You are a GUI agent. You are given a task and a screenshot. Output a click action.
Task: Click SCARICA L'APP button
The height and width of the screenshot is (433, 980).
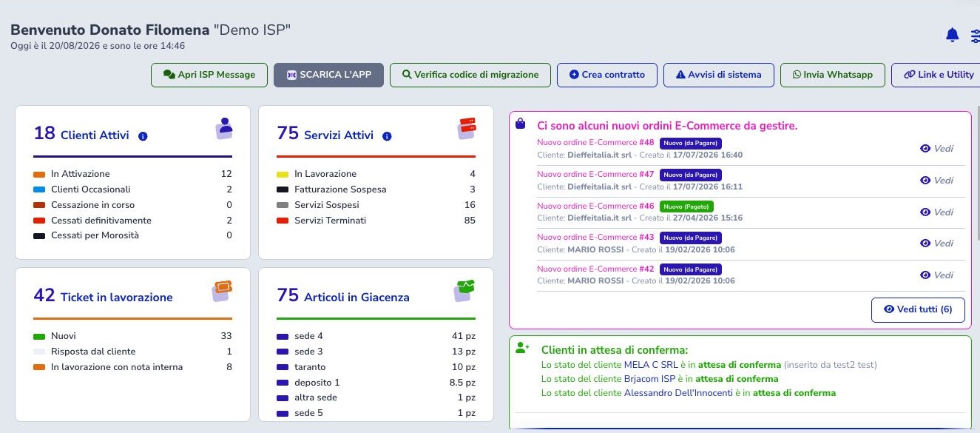coord(328,75)
